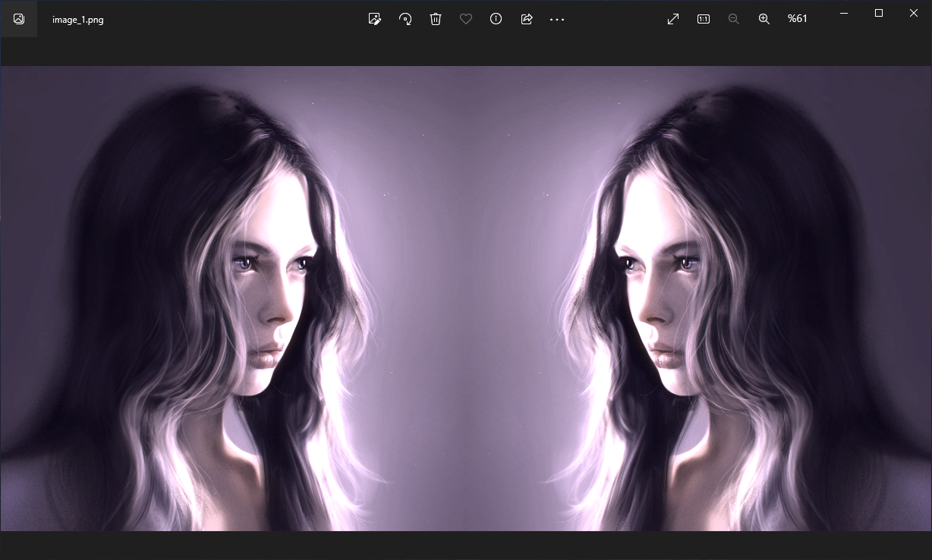
Task: Zoom in with the plus magnifier
Action: (x=764, y=19)
